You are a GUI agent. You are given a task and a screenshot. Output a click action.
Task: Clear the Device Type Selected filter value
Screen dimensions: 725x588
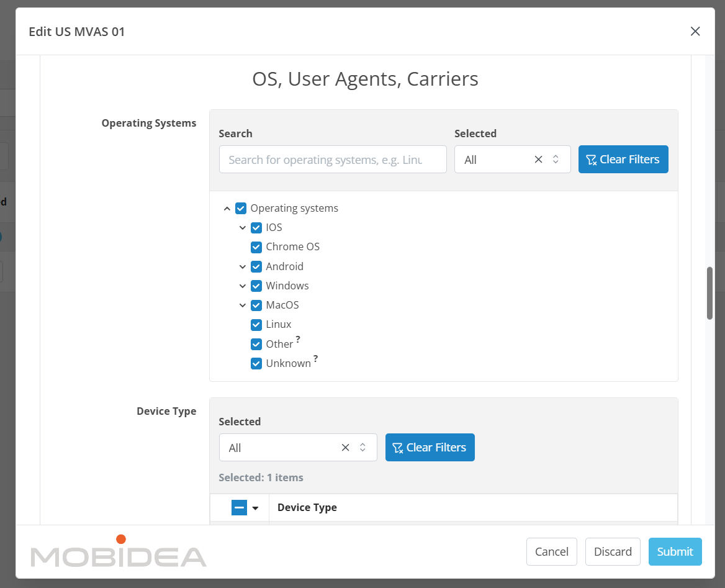pyautogui.click(x=345, y=448)
